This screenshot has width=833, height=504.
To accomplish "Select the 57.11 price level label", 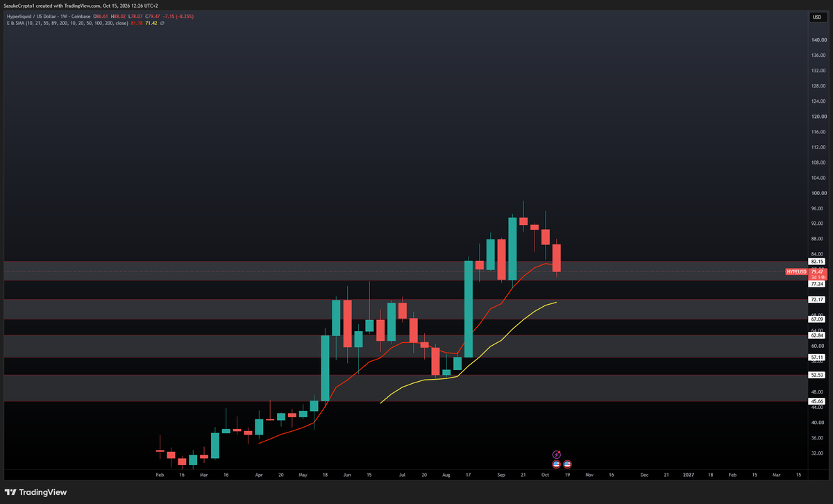I will [x=816, y=358].
